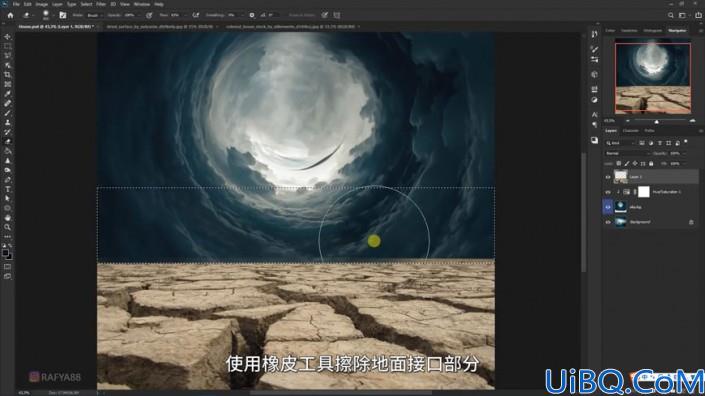Click the Navigator zoom-in mountains icon

pos(692,121)
